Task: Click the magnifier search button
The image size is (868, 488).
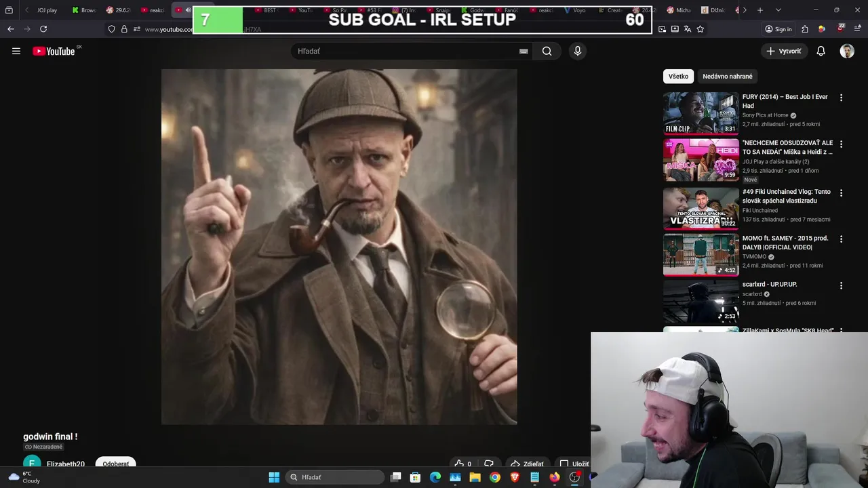Action: [547, 51]
